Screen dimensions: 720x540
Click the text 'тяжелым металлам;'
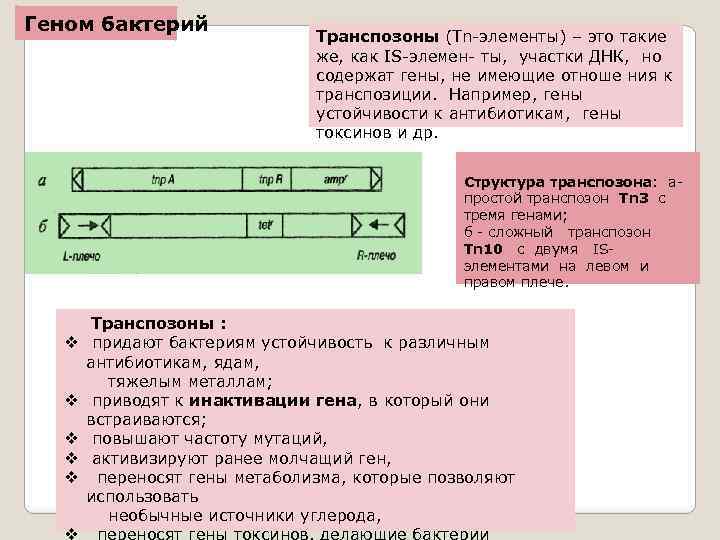pyautogui.click(x=190, y=382)
